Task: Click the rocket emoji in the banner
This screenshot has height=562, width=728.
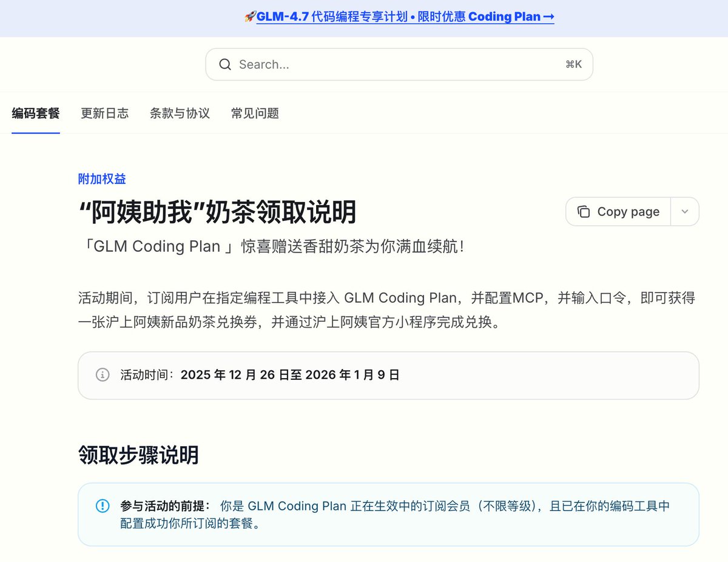Action: [249, 17]
